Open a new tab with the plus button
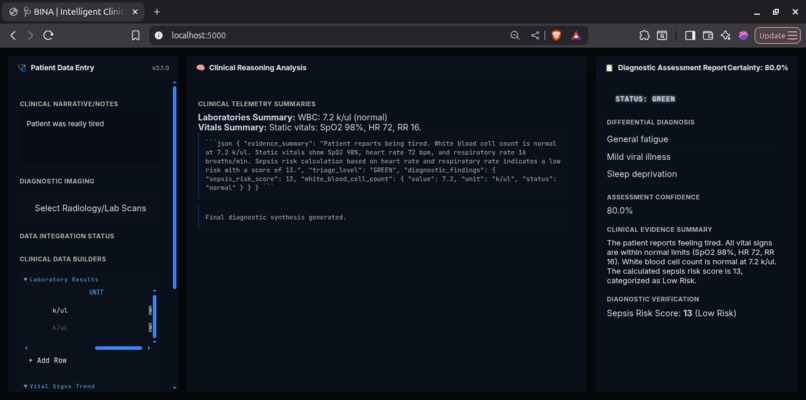The image size is (806, 400). tap(157, 12)
